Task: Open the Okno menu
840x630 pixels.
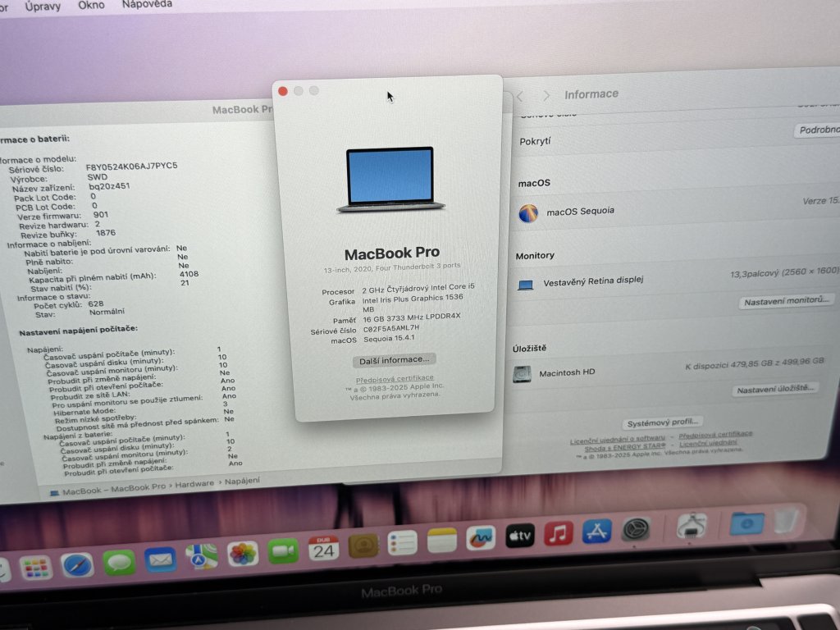Action: pyautogui.click(x=91, y=5)
